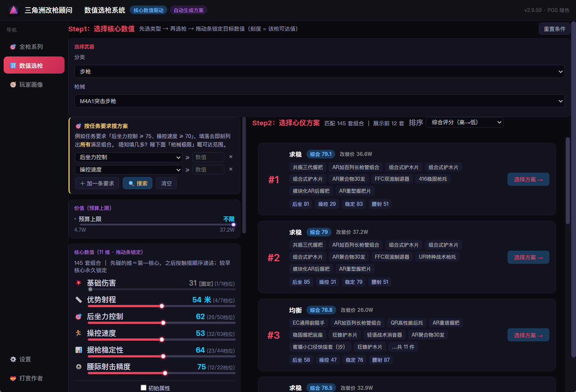Select 数值选枪 in the navigation
This screenshot has width=576, height=392.
[x=34, y=65]
